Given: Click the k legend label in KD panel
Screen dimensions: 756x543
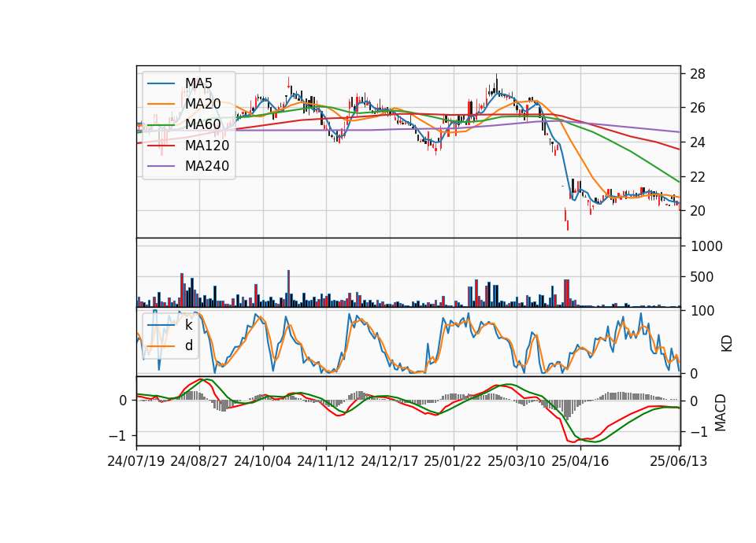Looking at the screenshot, I should [188, 325].
